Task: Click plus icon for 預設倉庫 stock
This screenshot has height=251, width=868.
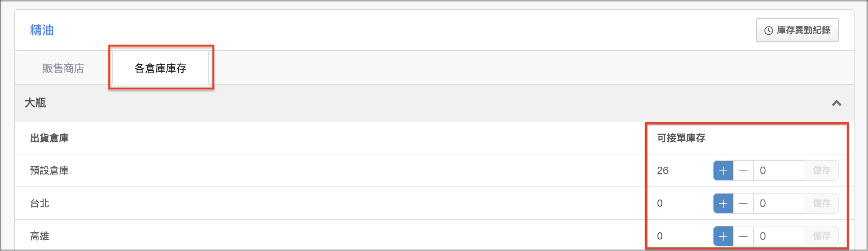Action: coord(723,171)
